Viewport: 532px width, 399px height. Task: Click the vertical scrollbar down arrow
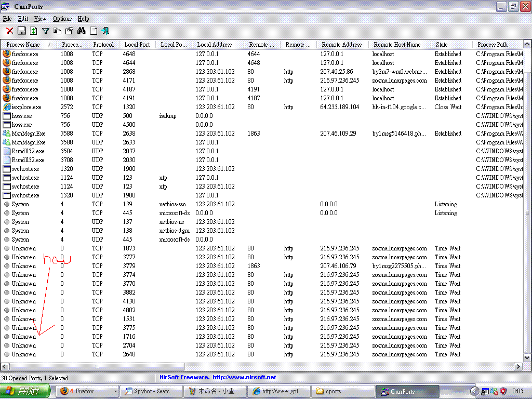click(x=527, y=357)
